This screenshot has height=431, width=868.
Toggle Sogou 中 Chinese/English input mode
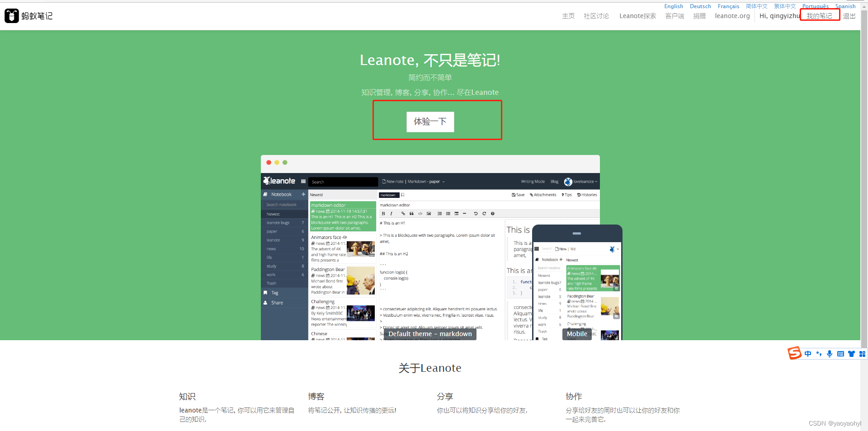point(808,354)
